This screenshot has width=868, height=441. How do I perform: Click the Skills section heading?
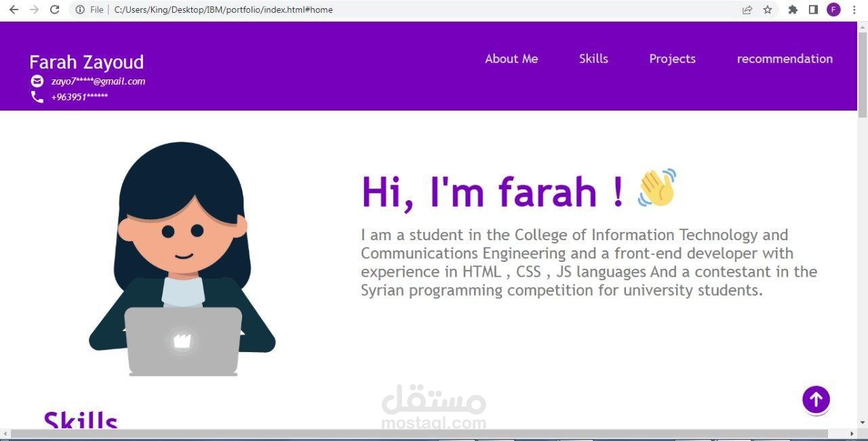[81, 421]
